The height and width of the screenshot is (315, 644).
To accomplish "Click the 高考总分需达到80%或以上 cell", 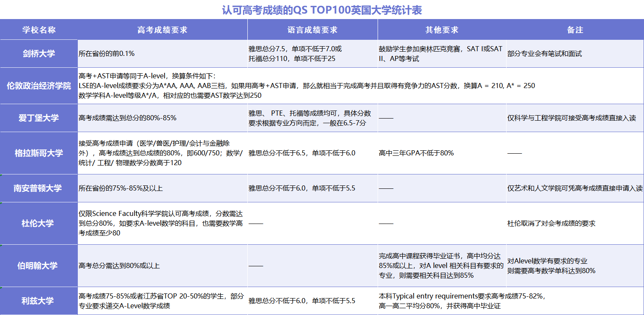I will tap(119, 265).
